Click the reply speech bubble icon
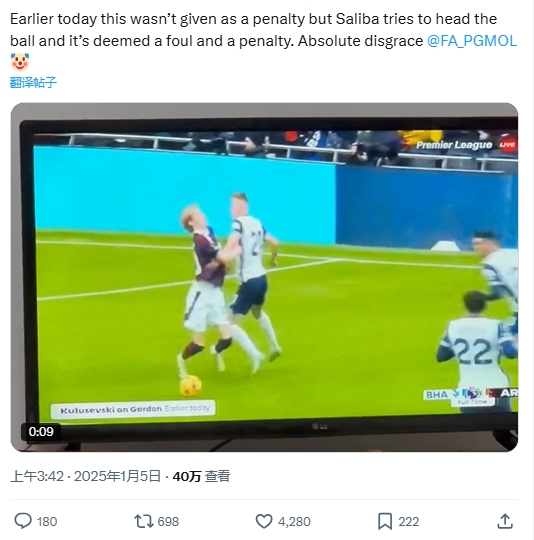Viewport: 534px width, 540px height. tap(23, 521)
